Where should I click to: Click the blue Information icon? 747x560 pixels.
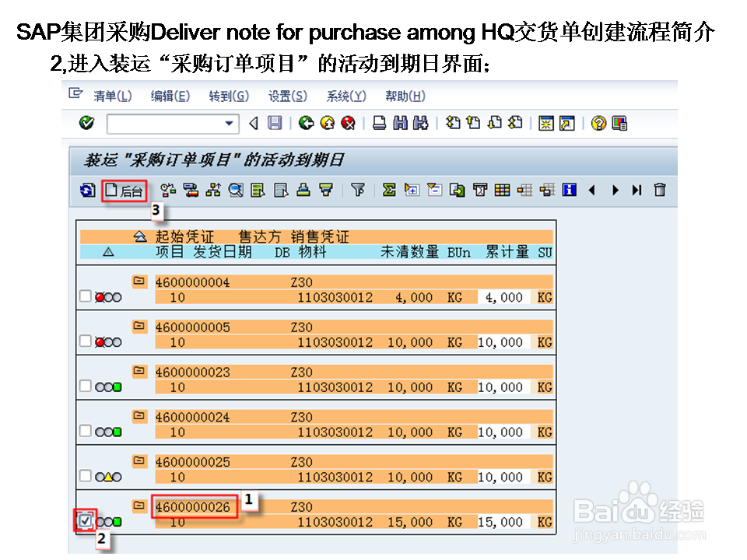click(570, 191)
